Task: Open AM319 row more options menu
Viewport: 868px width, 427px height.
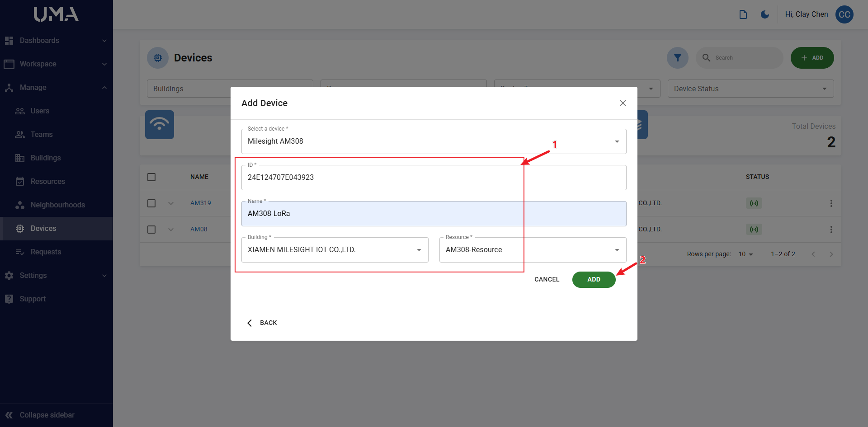Action: point(831,203)
